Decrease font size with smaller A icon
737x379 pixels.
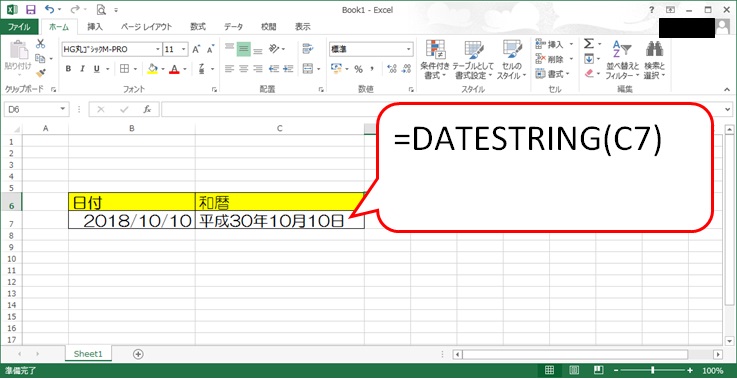coord(210,49)
